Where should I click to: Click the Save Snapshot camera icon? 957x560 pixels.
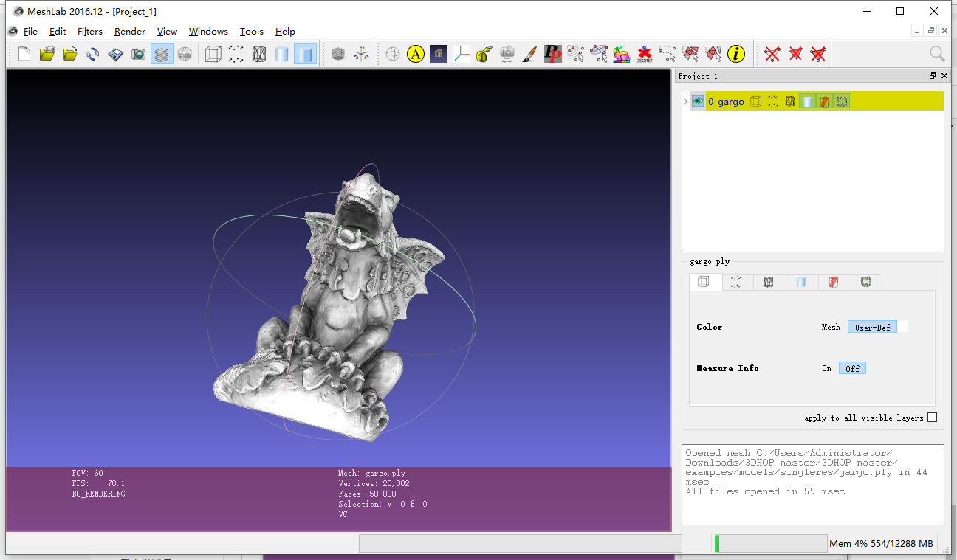coord(138,54)
